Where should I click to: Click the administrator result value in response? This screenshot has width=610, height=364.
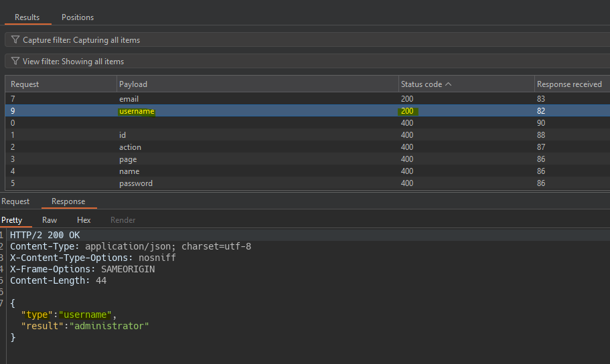108,326
